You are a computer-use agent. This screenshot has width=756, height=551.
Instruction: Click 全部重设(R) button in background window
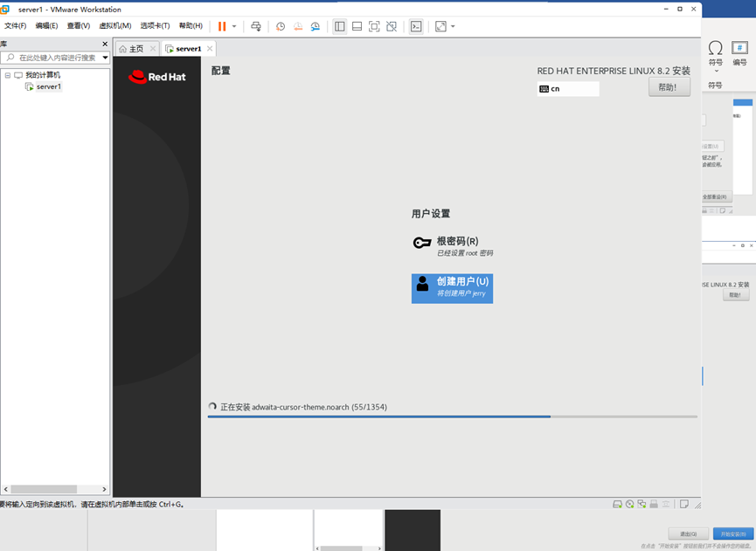716,197
